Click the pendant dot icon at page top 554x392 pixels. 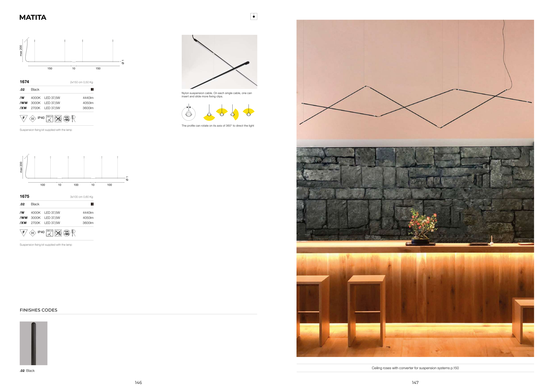click(254, 16)
